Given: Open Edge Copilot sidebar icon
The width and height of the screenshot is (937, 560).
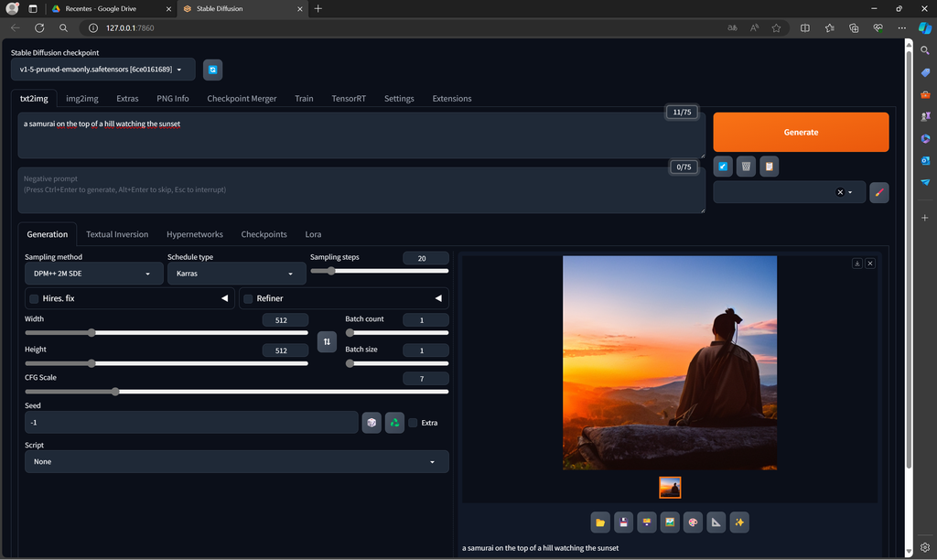Looking at the screenshot, I should coord(925,27).
